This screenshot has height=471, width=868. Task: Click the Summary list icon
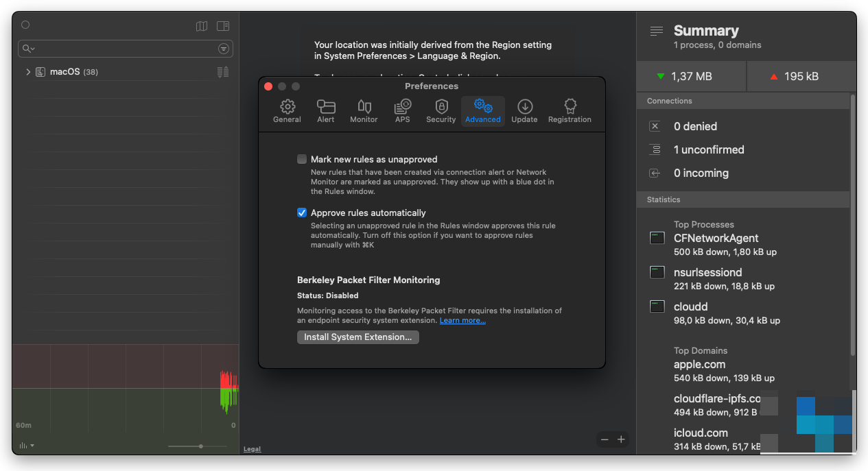[x=657, y=32]
